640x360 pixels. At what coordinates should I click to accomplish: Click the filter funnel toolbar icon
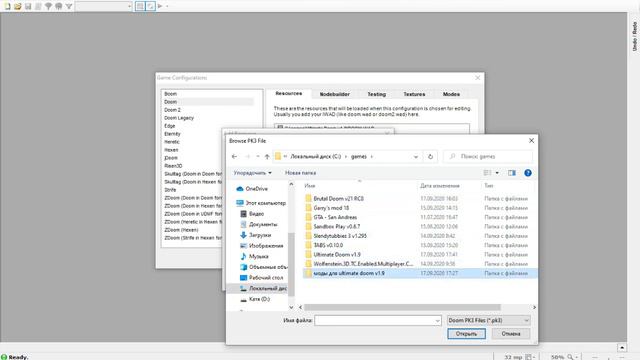tap(69, 6)
